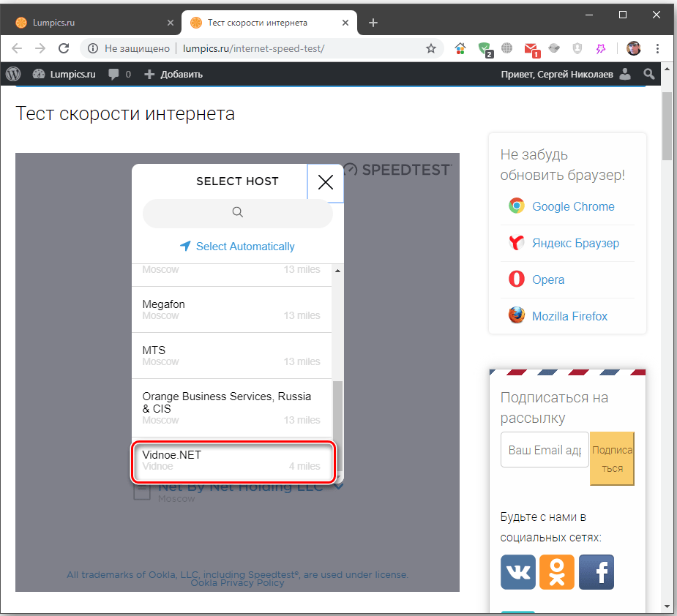Open the Gmail extension icon
The image size is (677, 616).
[531, 49]
